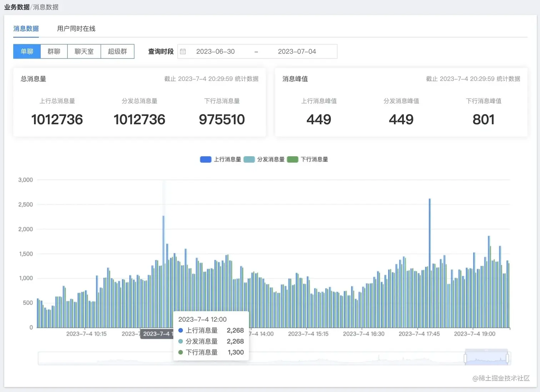Navigate to 业务数据 breadcrumb
The width and height of the screenshot is (540, 392).
[x=16, y=6]
